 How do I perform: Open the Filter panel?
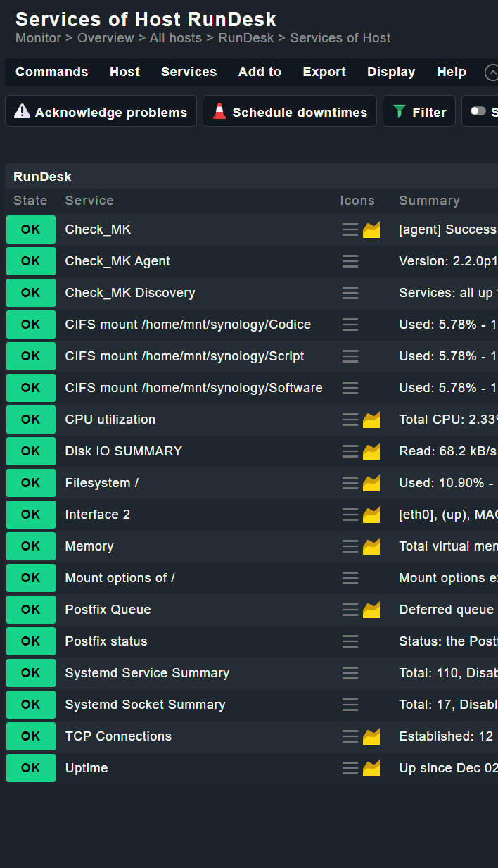419,112
